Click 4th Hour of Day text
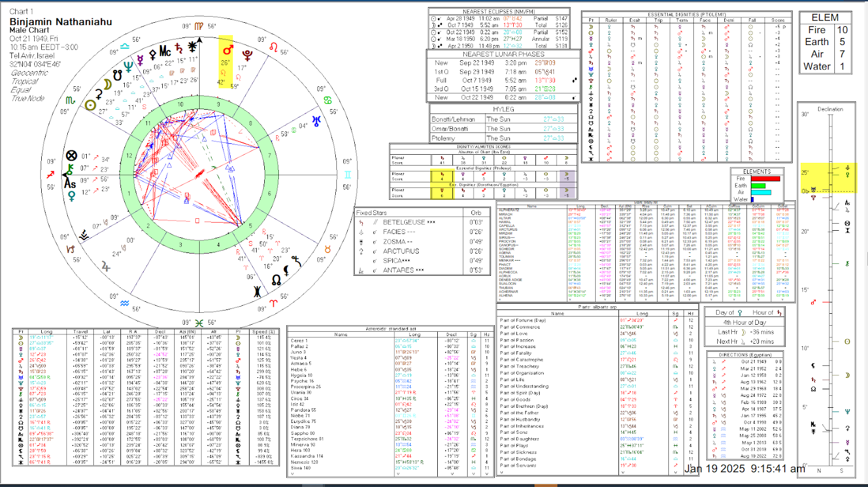868x487 pixels. (x=744, y=322)
